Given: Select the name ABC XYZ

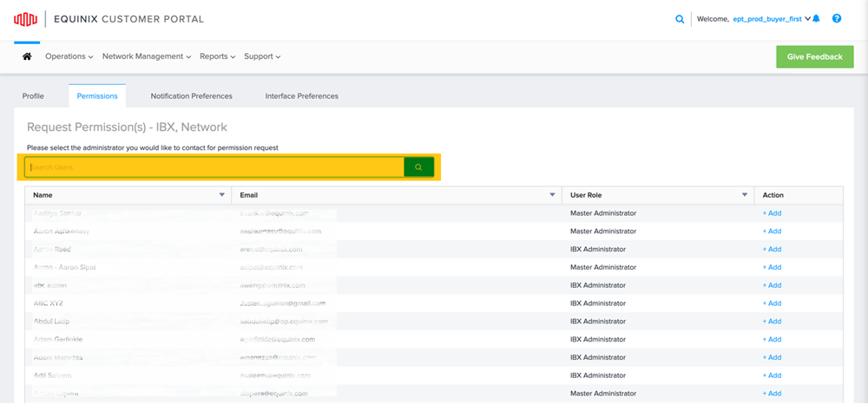Looking at the screenshot, I should 48,303.
